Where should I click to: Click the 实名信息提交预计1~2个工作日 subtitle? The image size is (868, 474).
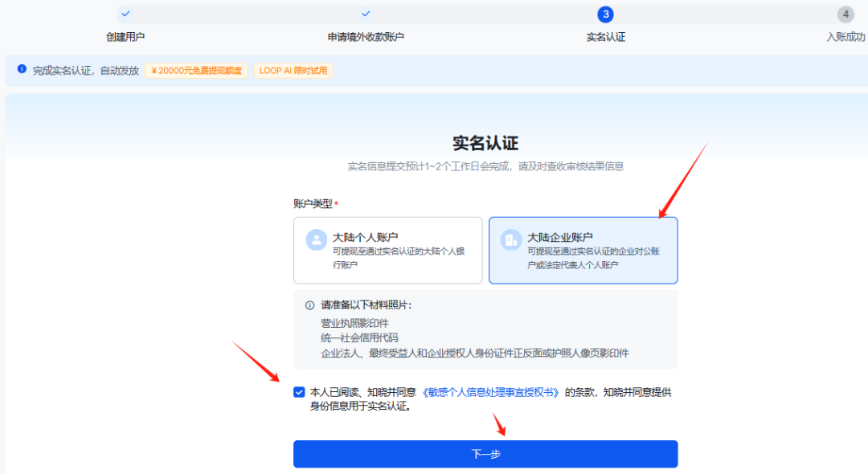pyautogui.click(x=485, y=166)
